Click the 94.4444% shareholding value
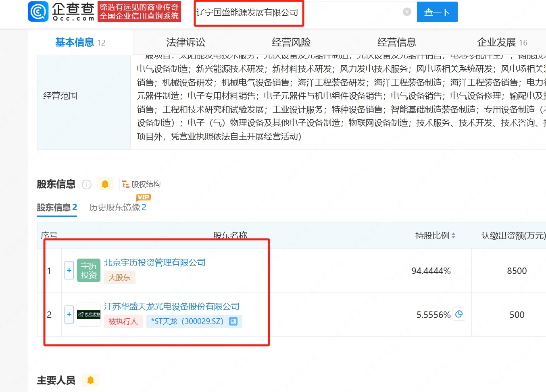Viewport: 546px width, 392px height. (431, 271)
